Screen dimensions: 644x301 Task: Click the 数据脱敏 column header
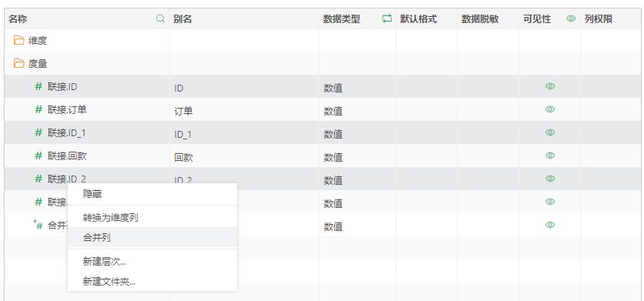click(479, 19)
